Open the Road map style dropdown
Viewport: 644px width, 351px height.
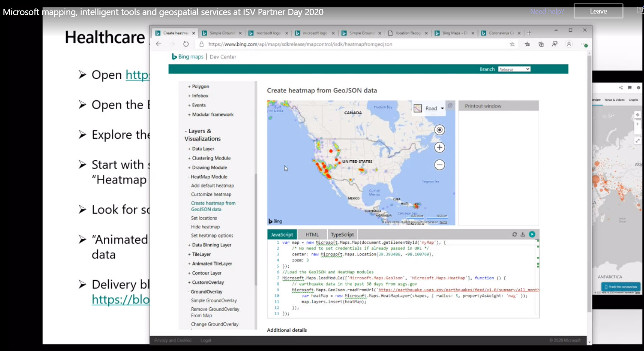click(x=429, y=109)
